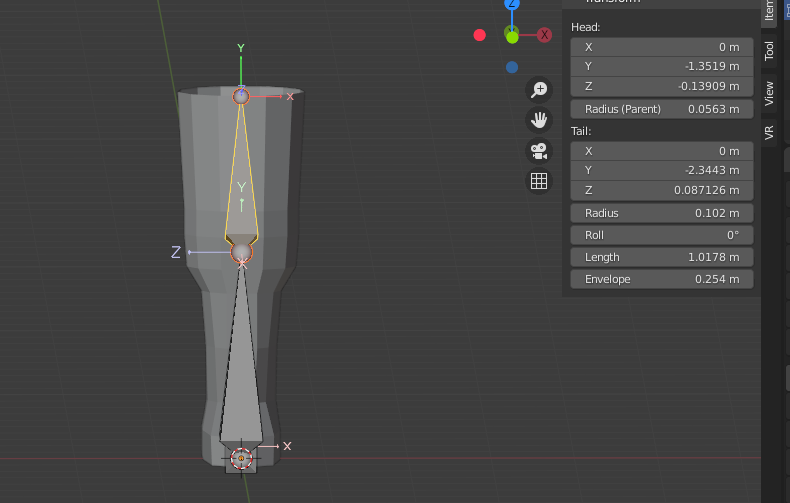Click the green Y axis gizmo circle
Viewport: 790px width, 503px height.
pos(512,37)
